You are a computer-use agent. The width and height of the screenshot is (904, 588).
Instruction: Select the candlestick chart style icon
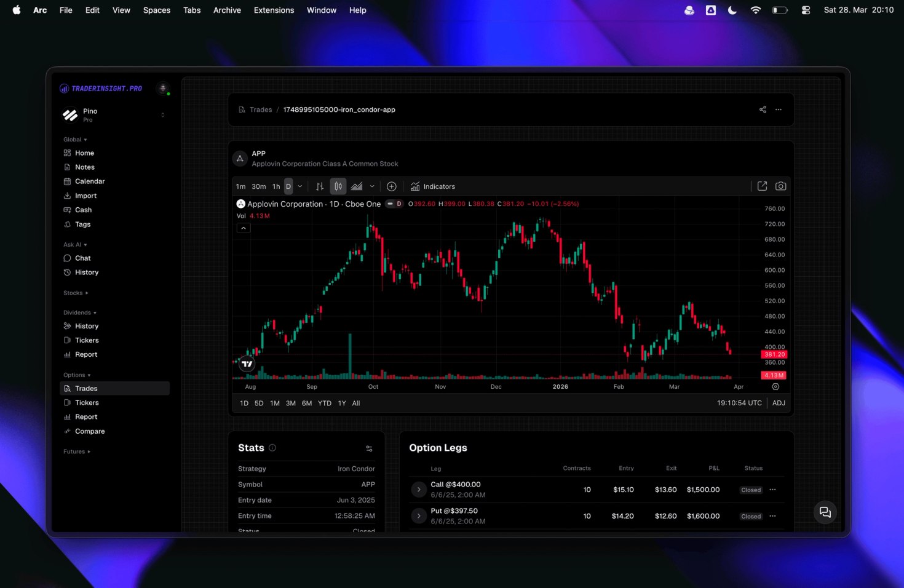coord(338,186)
